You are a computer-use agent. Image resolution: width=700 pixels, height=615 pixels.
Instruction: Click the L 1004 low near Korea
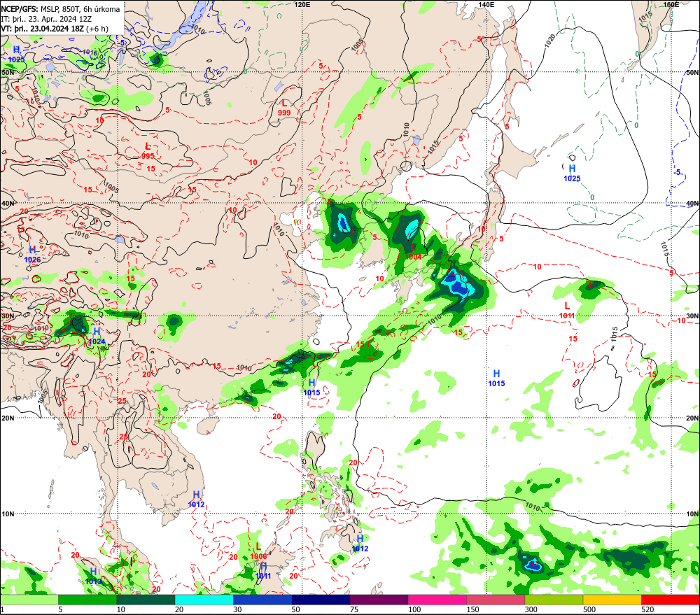click(413, 251)
